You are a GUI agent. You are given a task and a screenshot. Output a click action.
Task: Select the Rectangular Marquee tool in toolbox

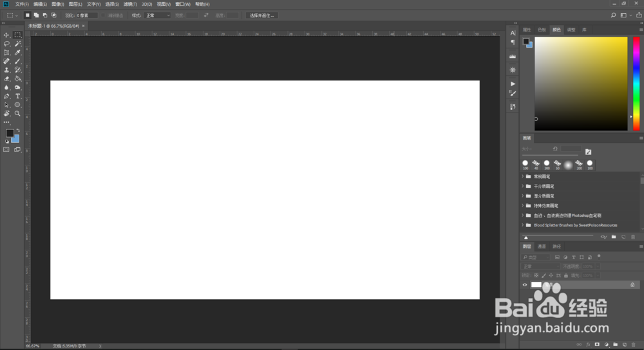click(17, 35)
